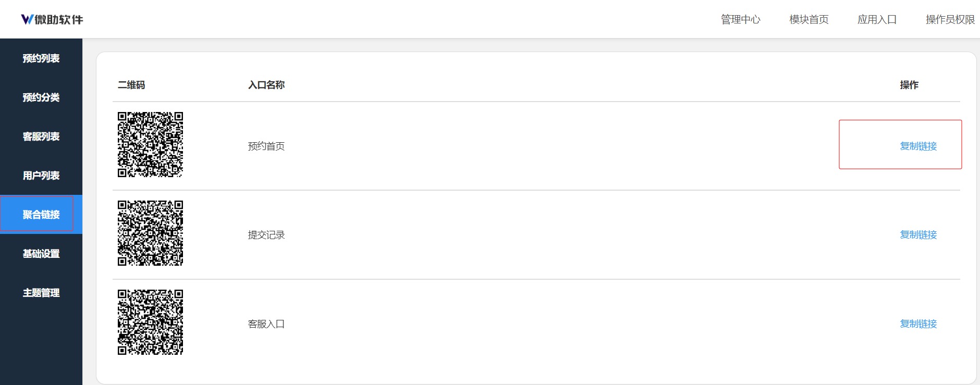Select 预约列表 in the sidebar
The height and width of the screenshot is (385, 980).
pyautogui.click(x=41, y=58)
